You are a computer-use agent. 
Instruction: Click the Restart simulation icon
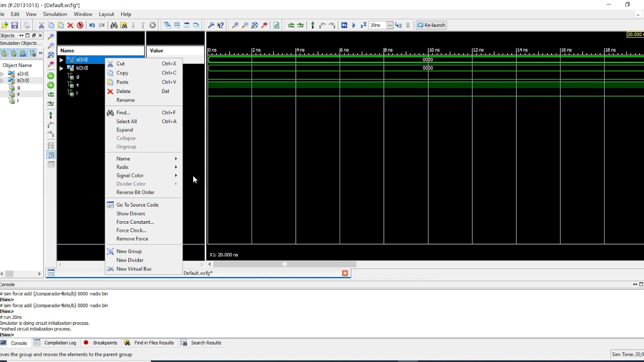(x=344, y=25)
